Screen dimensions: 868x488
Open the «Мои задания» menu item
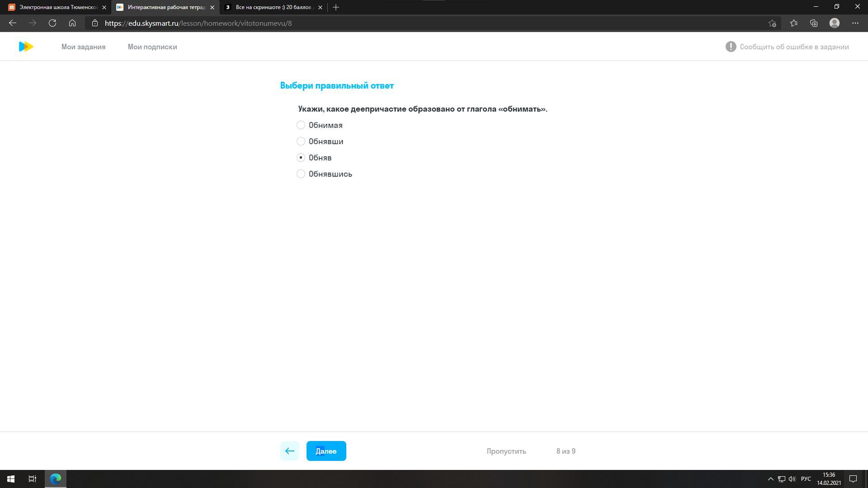pyautogui.click(x=83, y=47)
